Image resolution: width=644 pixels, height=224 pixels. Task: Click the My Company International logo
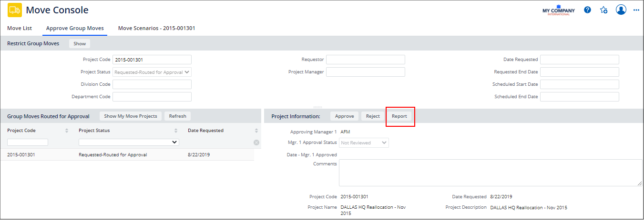click(559, 10)
